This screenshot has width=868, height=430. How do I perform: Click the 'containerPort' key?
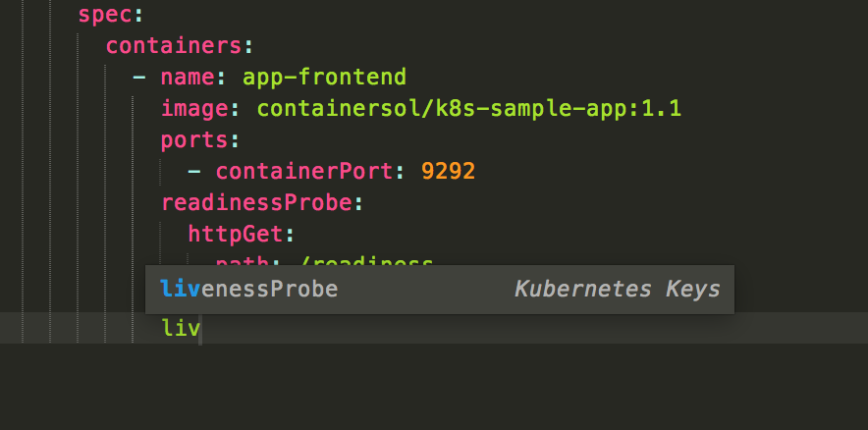click(x=304, y=172)
